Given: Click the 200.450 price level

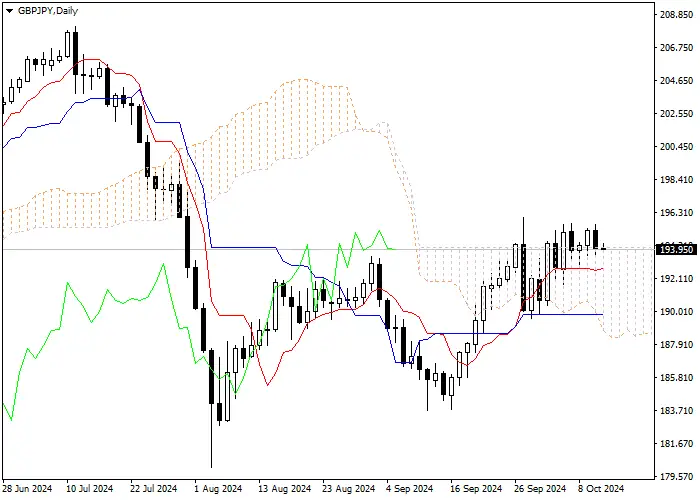Looking at the screenshot, I should pyautogui.click(x=676, y=147).
